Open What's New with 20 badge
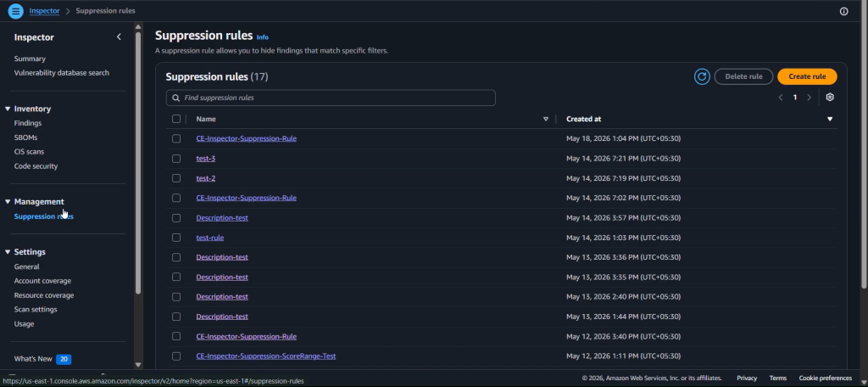Image resolution: width=868 pixels, height=387 pixels. click(x=42, y=359)
